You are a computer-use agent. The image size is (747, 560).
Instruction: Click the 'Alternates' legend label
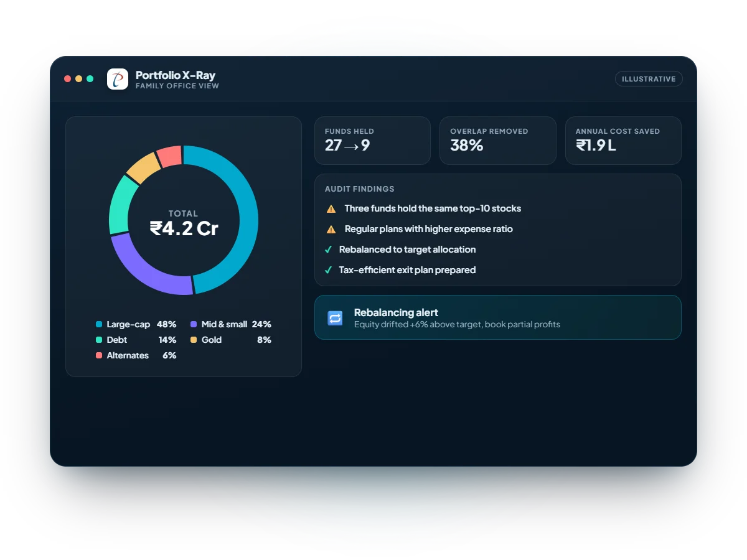click(x=128, y=355)
